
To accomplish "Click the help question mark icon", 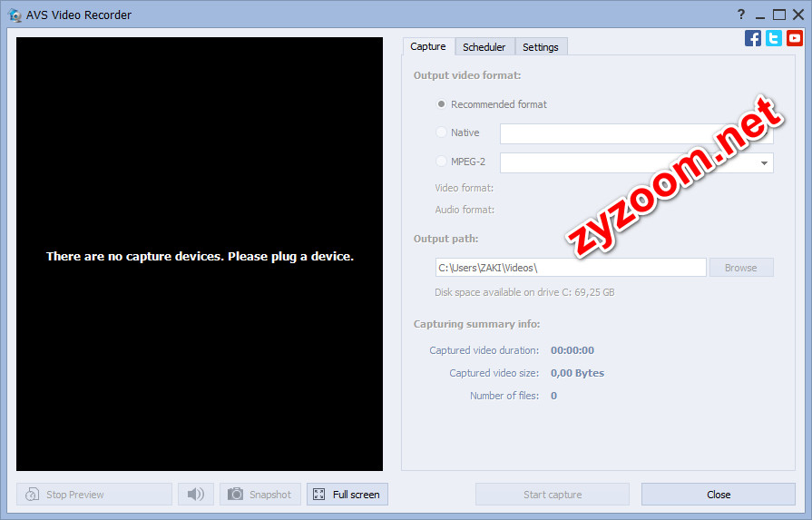I will tap(741, 15).
